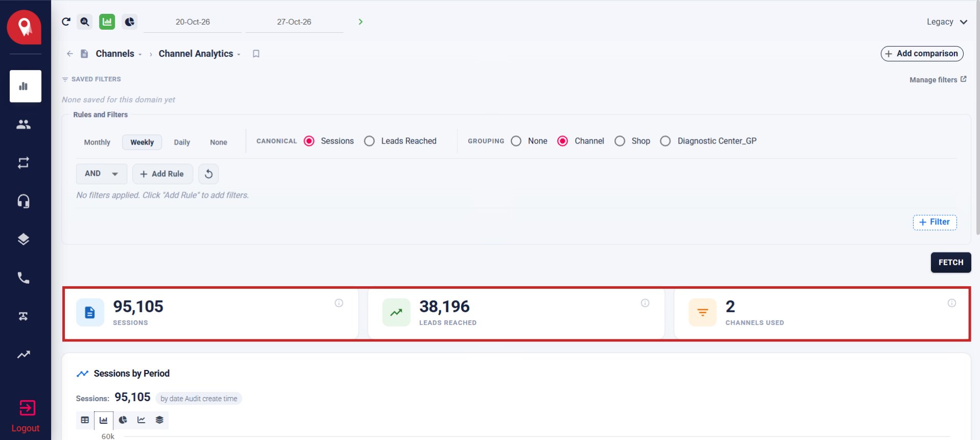This screenshot has height=440, width=980.
Task: Switch Sessions chart to pie view
Action: coord(123,420)
